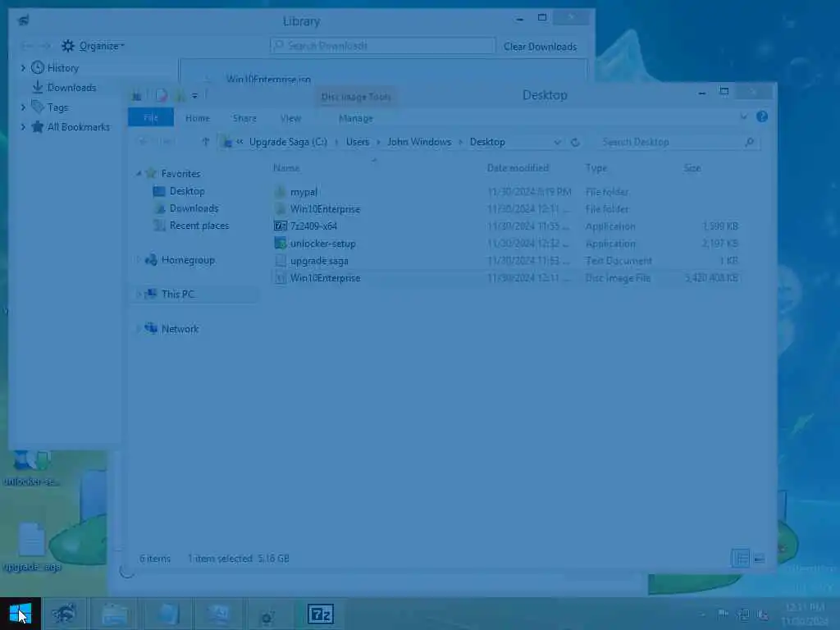Open the File Explorer taskbar icon
This screenshot has height=630, width=840.
[x=115, y=614]
